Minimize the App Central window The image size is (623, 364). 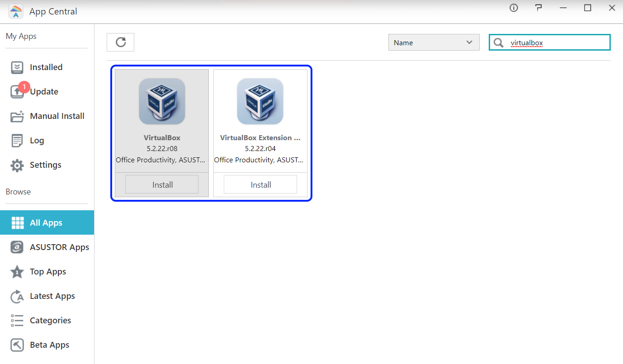pos(563,8)
